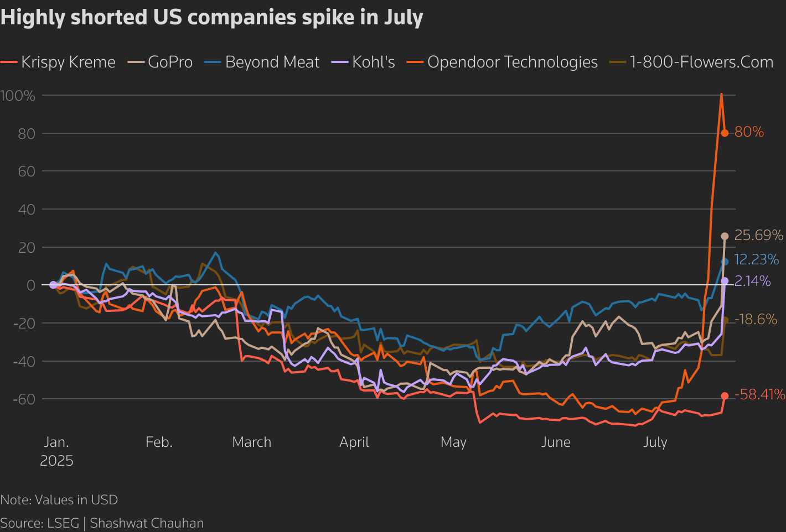Image resolution: width=786 pixels, height=532 pixels.
Task: Click the blue Beyond Meat legend line swatch
Action: [x=213, y=62]
